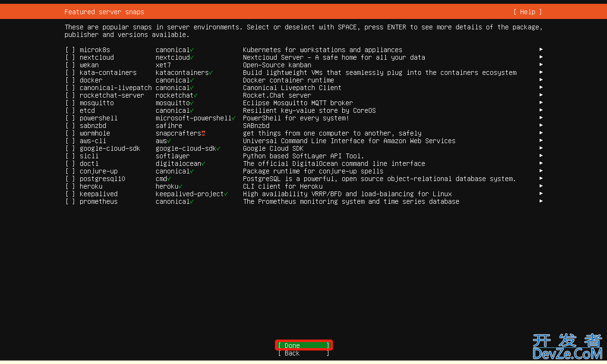
Task: Check the mosquitto snap checkbox
Action: (x=70, y=103)
